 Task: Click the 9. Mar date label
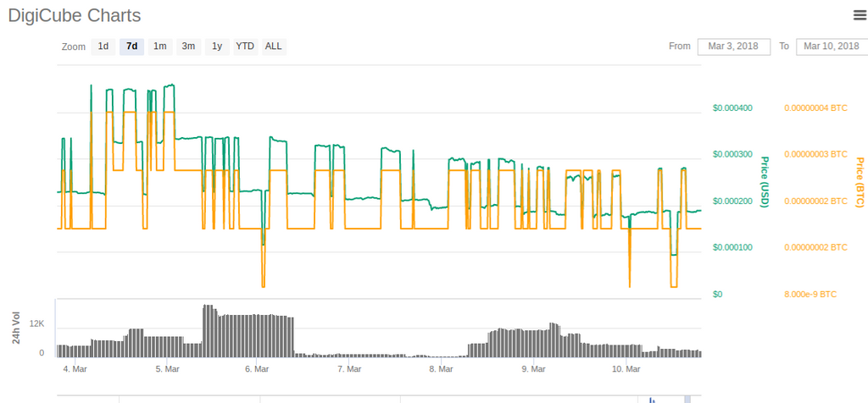coord(533,369)
